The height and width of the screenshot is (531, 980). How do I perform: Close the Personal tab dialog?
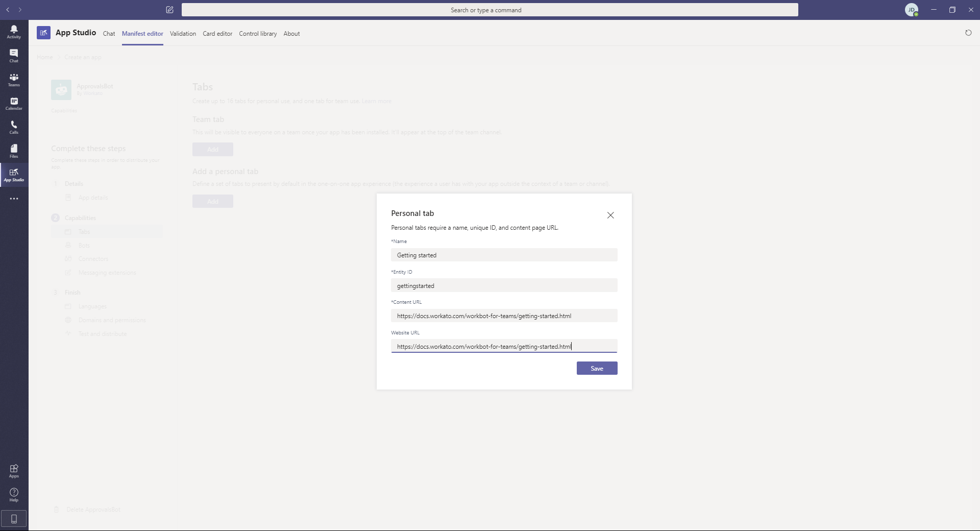[x=610, y=215]
